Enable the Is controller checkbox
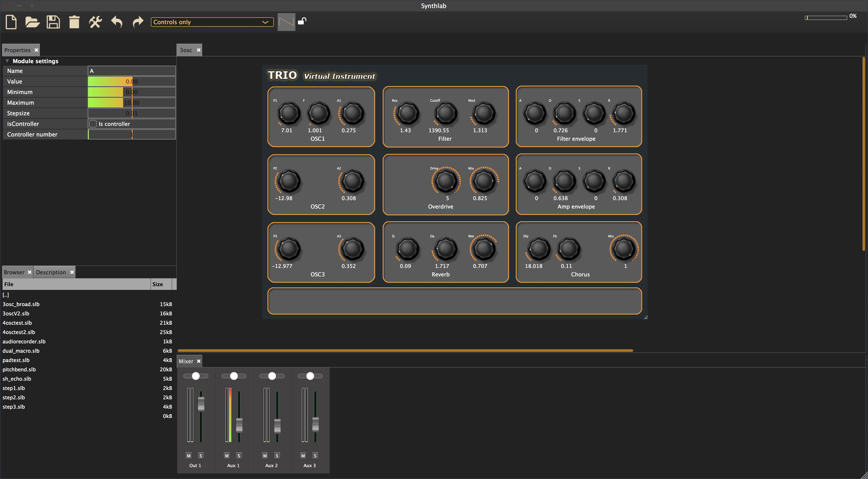Image resolution: width=868 pixels, height=479 pixels. [x=93, y=124]
